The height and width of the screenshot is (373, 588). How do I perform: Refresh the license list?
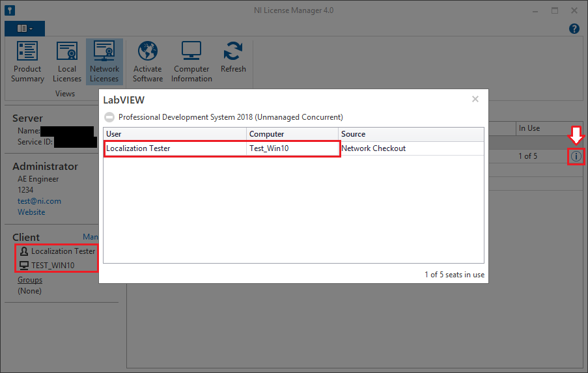tap(233, 57)
